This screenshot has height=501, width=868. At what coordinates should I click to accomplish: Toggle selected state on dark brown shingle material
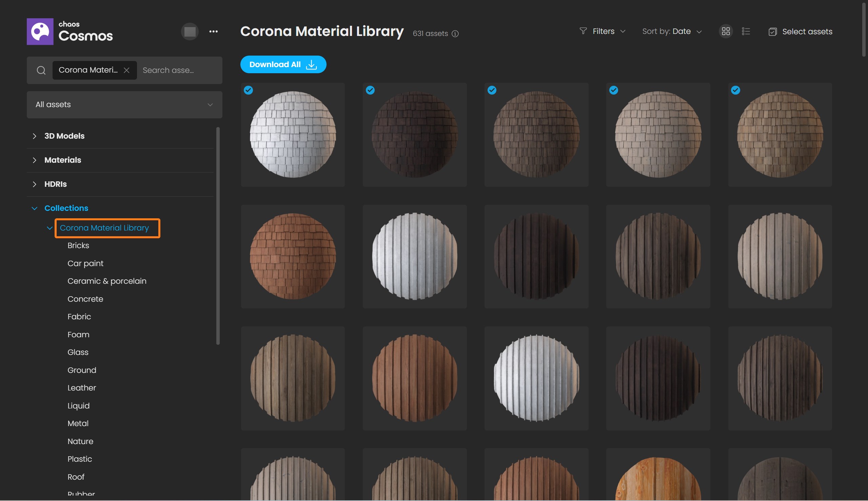pos(371,90)
